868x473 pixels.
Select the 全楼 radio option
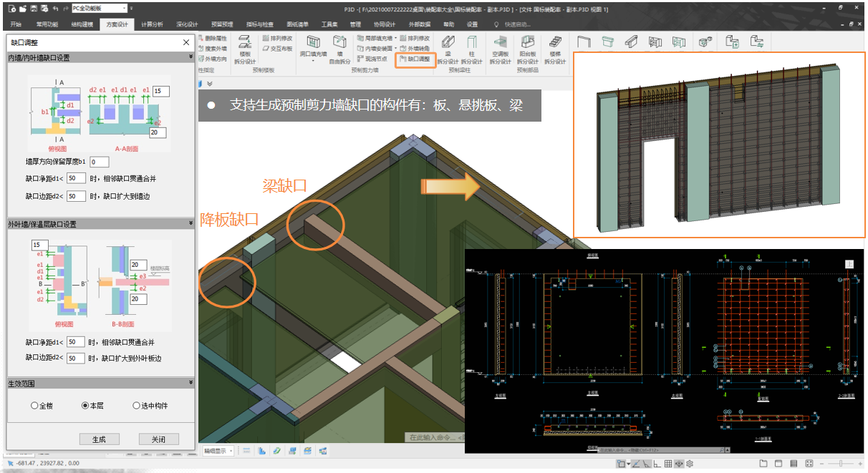tap(34, 406)
